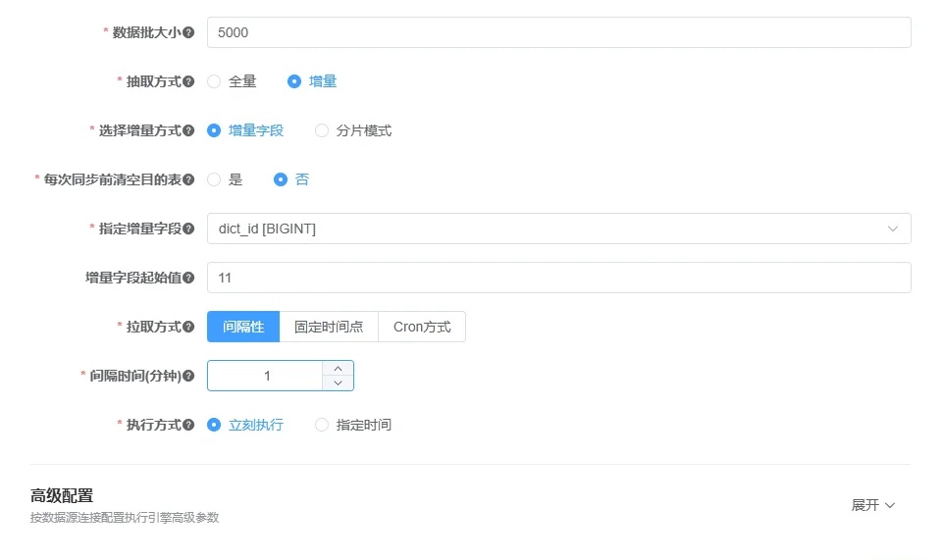Select the 全量 extraction radio button
This screenshot has width=942, height=560.
tap(214, 81)
